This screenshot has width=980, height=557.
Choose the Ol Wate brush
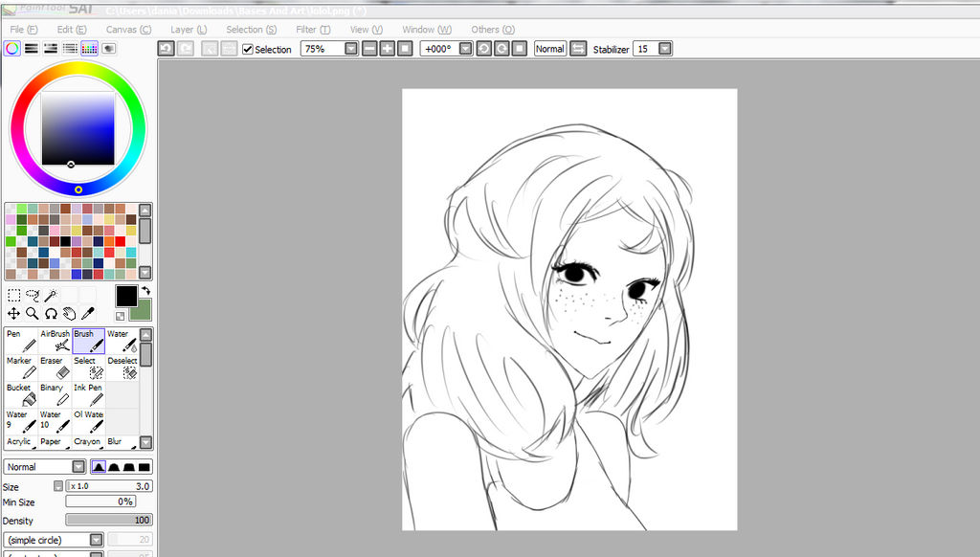[88, 422]
